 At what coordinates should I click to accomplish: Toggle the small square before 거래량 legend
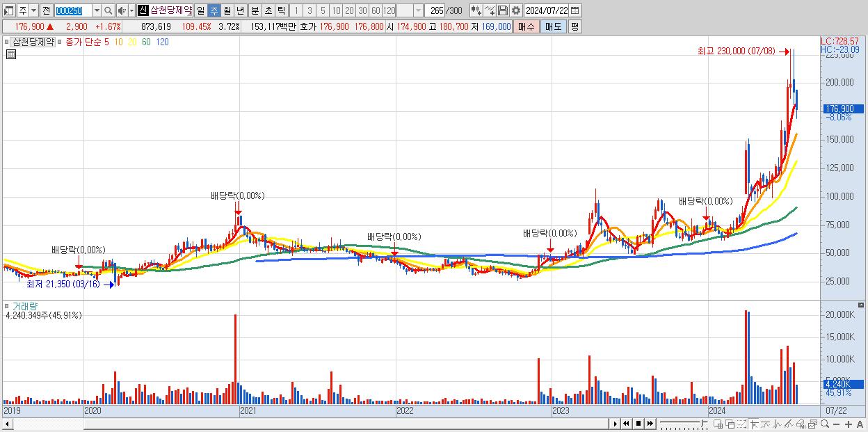tap(7, 305)
